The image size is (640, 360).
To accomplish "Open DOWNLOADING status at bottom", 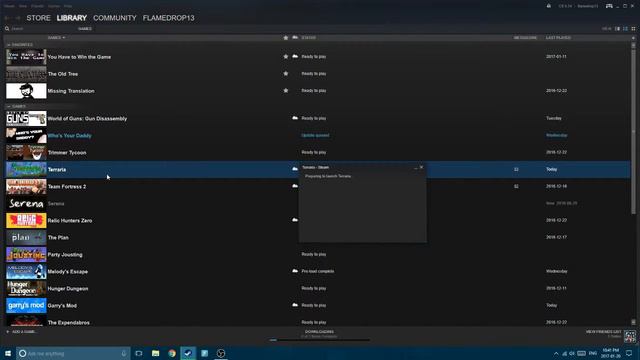I will (x=319, y=332).
